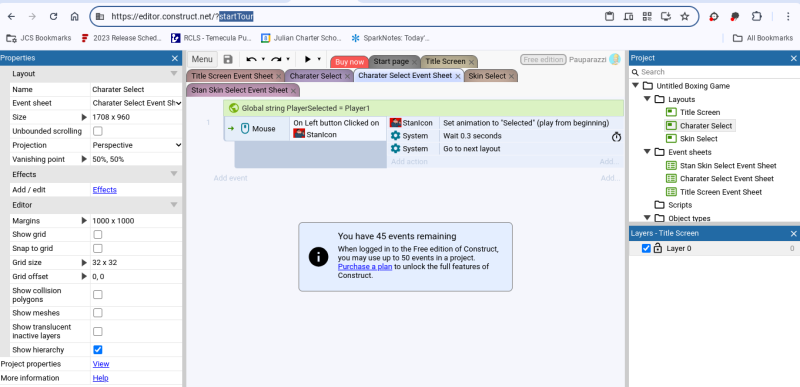The image size is (800, 387).
Task: Redo the last action in the toolbar
Action: pos(276,60)
